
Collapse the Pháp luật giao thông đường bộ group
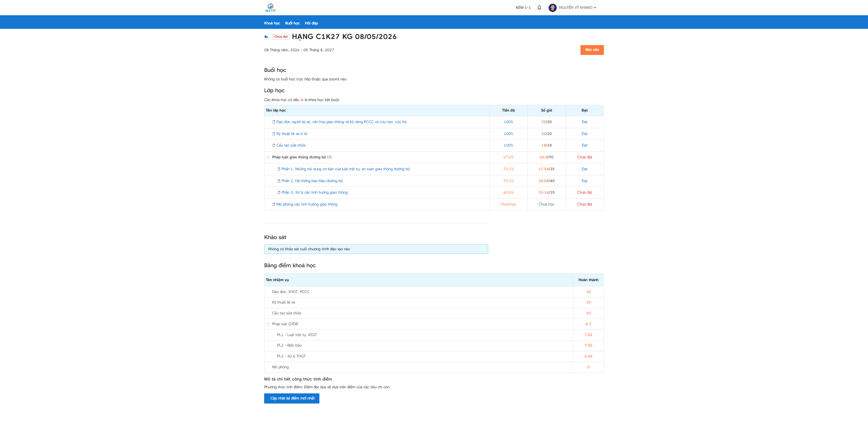point(268,157)
